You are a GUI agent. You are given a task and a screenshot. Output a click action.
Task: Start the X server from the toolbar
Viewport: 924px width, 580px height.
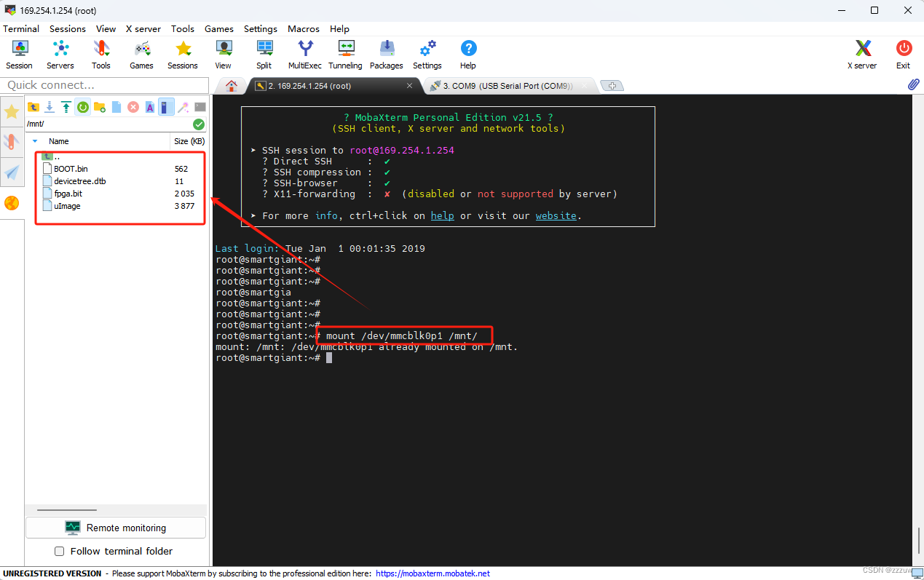tap(861, 54)
